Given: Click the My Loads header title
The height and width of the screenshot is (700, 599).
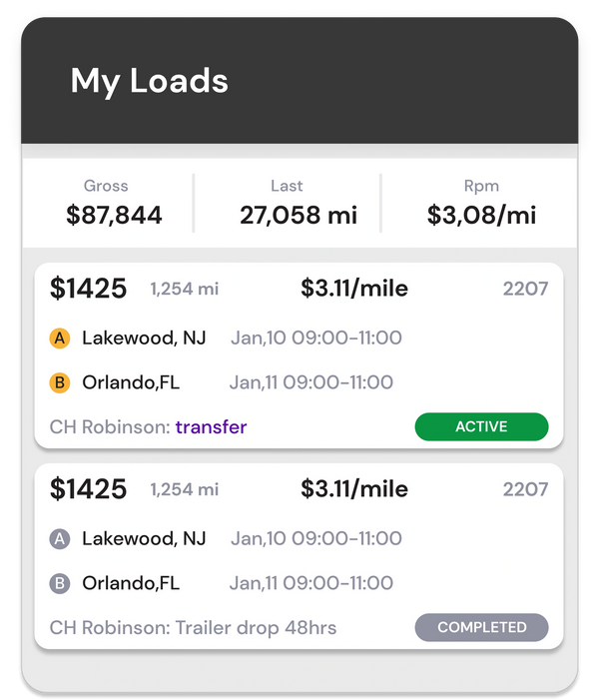Looking at the screenshot, I should (x=150, y=81).
